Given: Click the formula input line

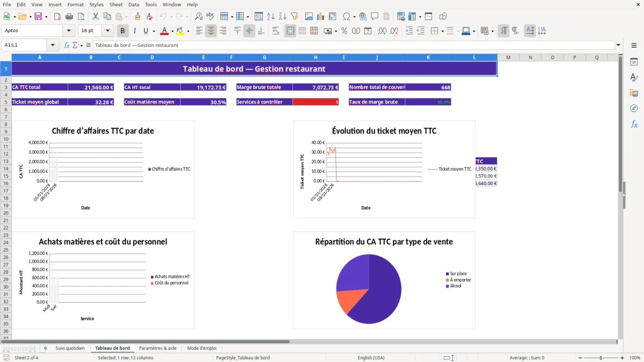Looking at the screenshot, I should click(353, 45).
